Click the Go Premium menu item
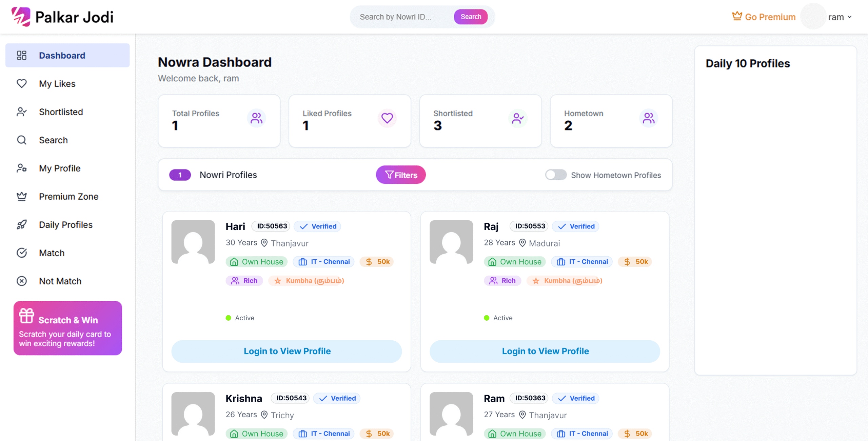Viewport: 868px width, 441px height. point(770,17)
